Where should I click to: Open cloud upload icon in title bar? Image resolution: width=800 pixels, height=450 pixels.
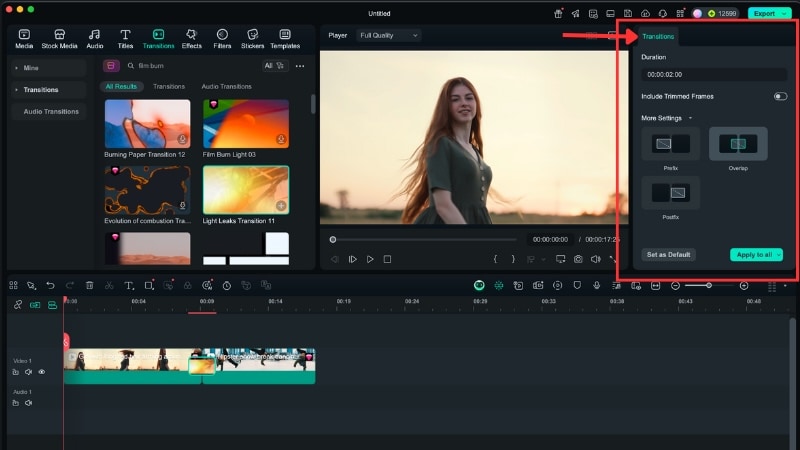point(645,14)
